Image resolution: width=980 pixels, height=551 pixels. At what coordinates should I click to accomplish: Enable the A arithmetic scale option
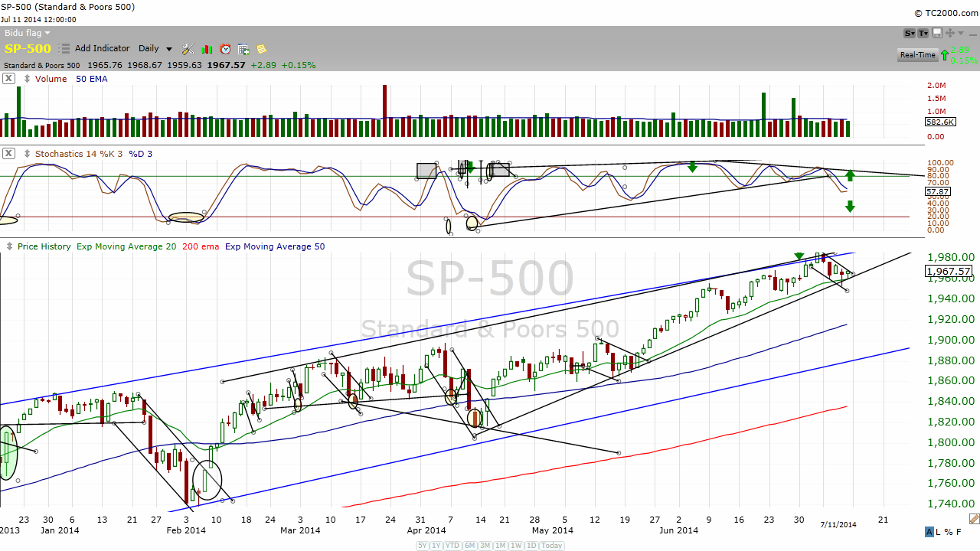click(x=929, y=532)
